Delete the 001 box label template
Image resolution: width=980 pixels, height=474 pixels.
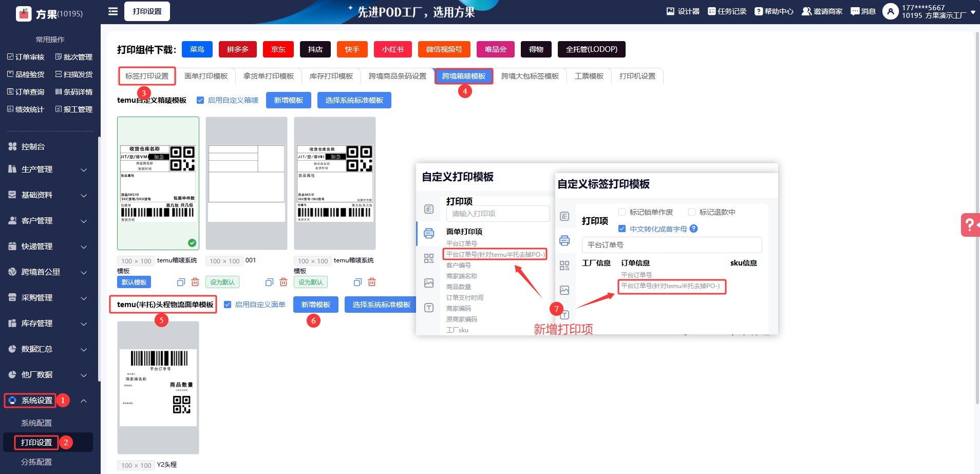click(x=284, y=282)
